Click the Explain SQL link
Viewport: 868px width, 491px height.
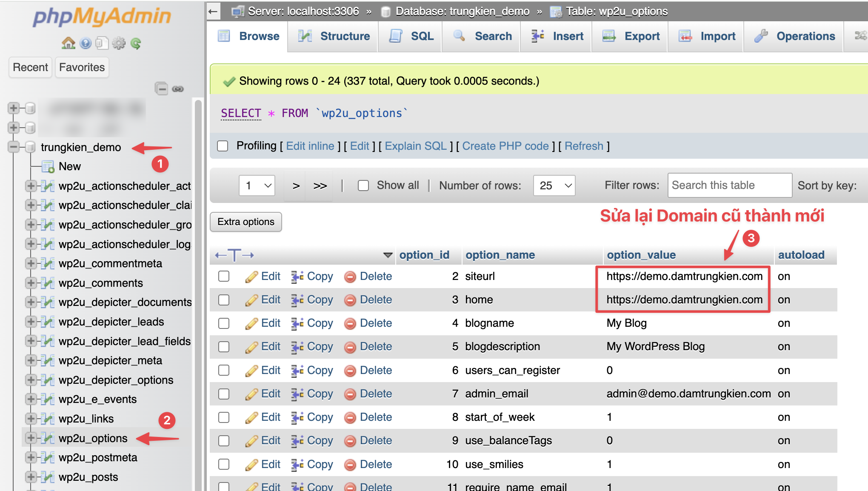click(x=416, y=146)
